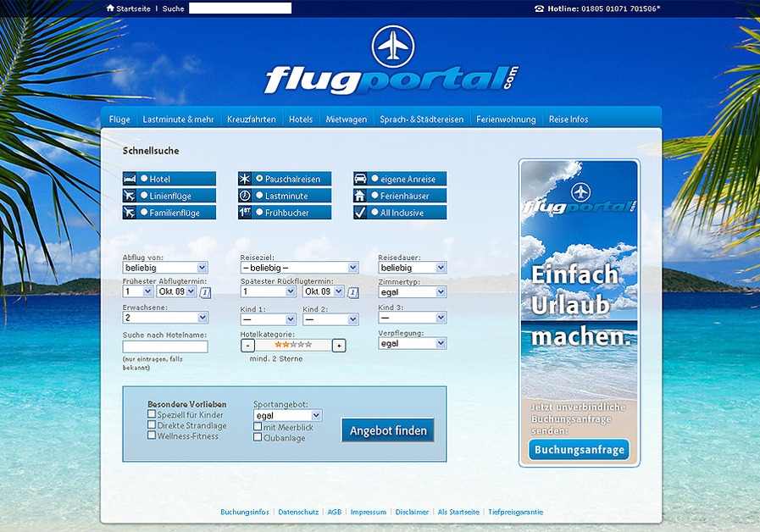The height and width of the screenshot is (532, 760).
Task: Click the Lastminute clock icon
Action: point(244,196)
